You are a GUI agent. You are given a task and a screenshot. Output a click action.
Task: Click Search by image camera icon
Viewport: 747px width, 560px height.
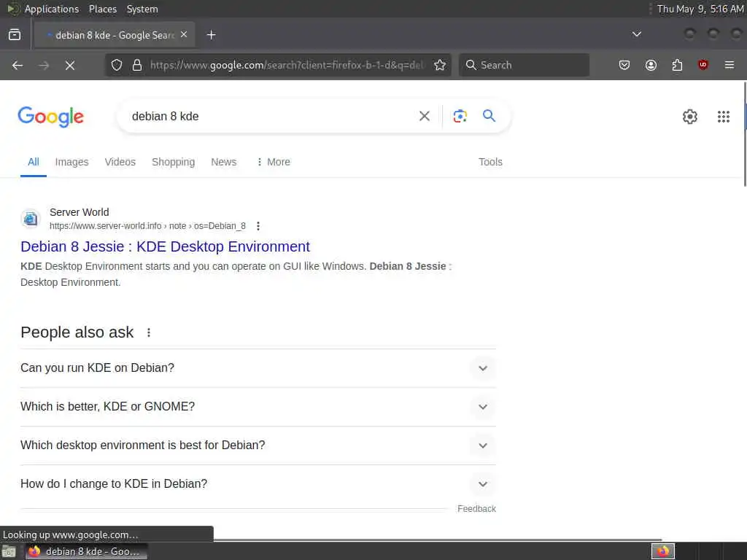[460, 116]
